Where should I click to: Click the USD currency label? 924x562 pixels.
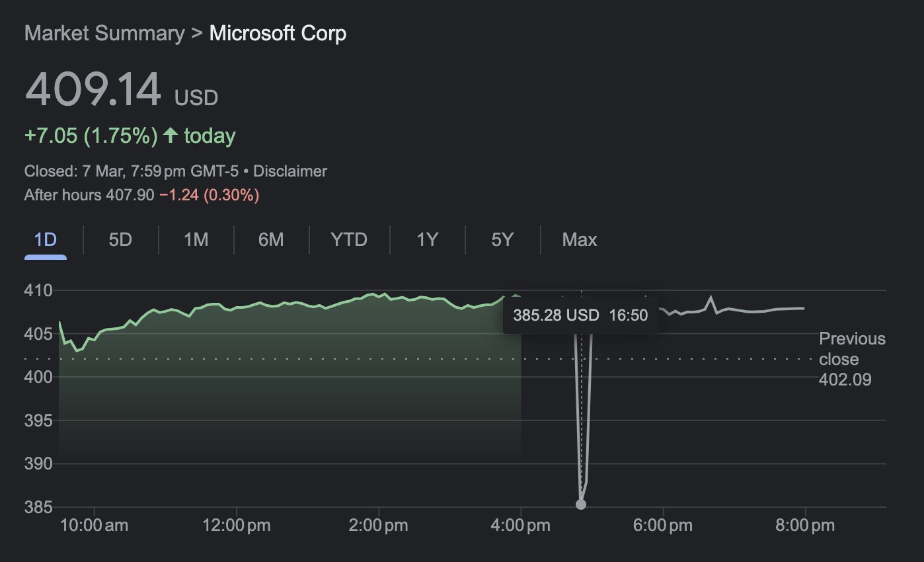[x=196, y=98]
